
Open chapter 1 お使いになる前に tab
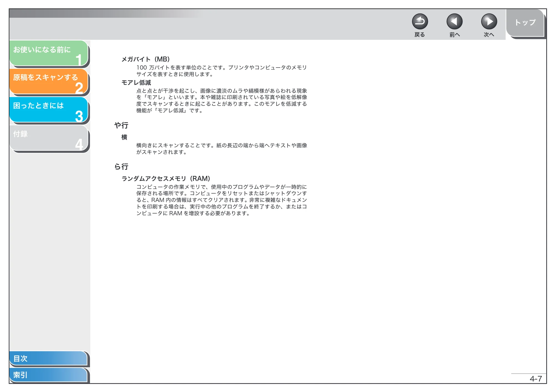coord(49,53)
